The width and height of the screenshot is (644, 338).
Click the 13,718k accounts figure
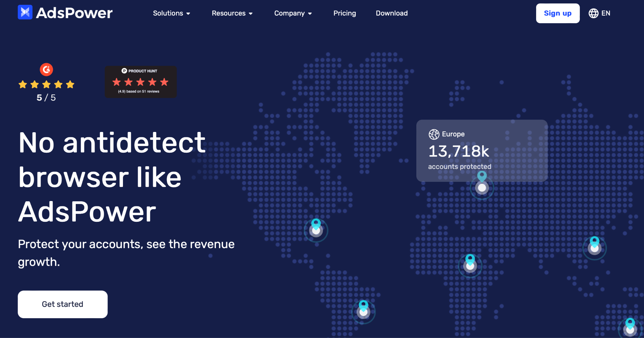point(459,151)
